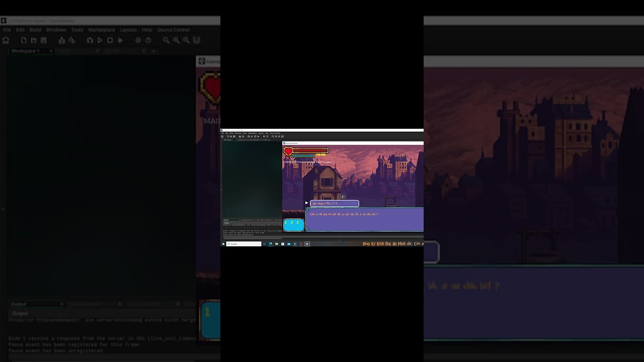This screenshot has width=644, height=362.
Task: Click the E interaction prompt in the sharp game
Action: tap(343, 197)
